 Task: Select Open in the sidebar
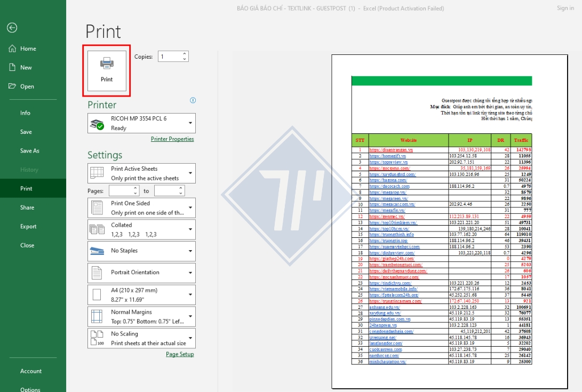33,86
